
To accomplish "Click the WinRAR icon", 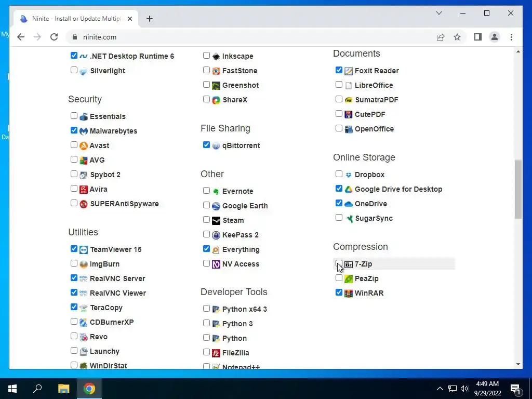I will pyautogui.click(x=349, y=293).
